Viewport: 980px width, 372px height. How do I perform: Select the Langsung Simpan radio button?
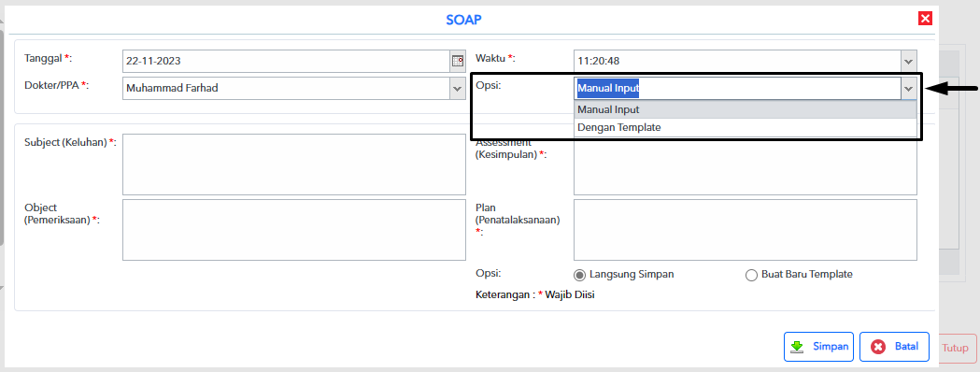click(579, 275)
